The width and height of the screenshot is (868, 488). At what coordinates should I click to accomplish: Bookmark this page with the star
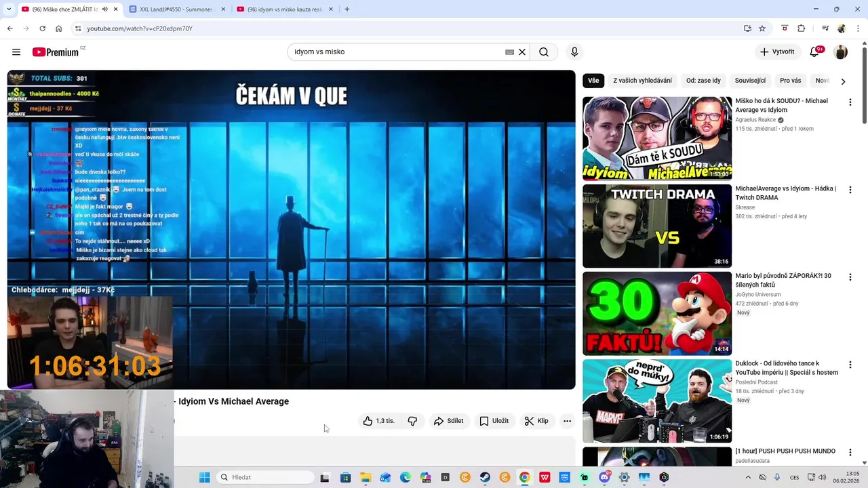point(762,28)
